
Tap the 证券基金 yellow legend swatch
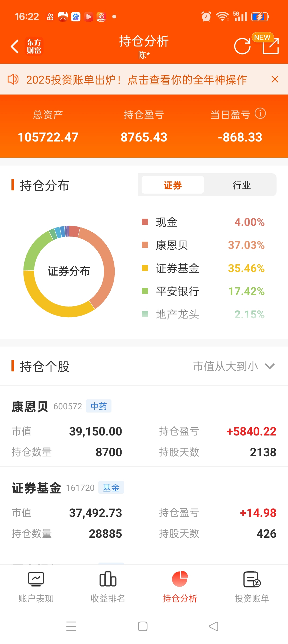[x=145, y=268]
